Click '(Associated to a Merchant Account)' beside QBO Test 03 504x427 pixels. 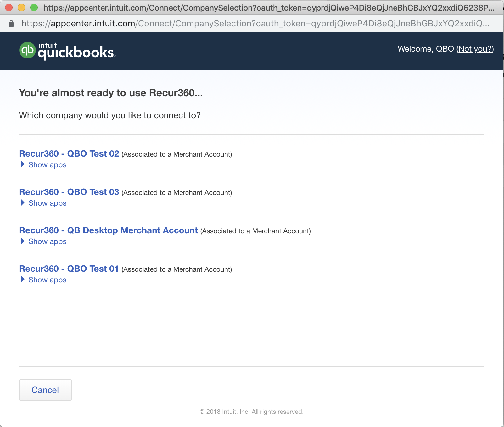click(x=177, y=193)
